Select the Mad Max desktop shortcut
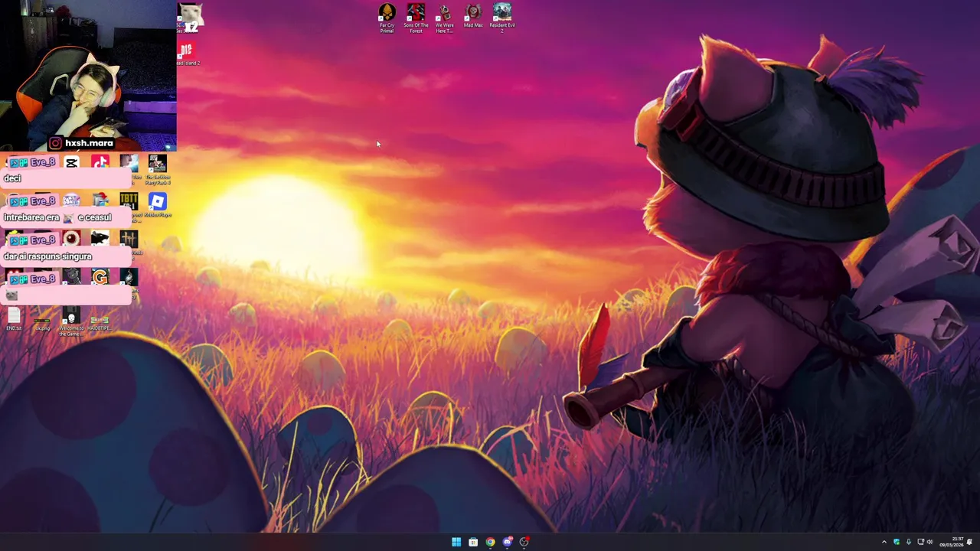The image size is (980, 551). coord(473,15)
